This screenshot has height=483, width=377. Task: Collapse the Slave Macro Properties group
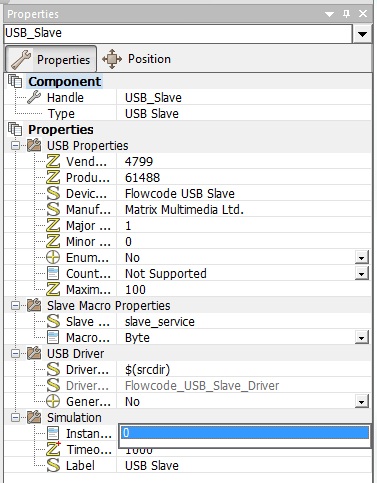[15, 306]
